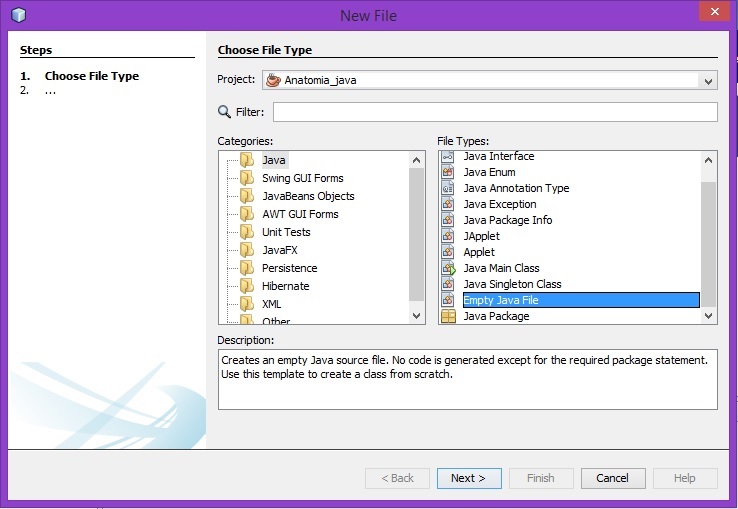Select the Hibernate category
The height and width of the screenshot is (509, 738).
(x=285, y=286)
